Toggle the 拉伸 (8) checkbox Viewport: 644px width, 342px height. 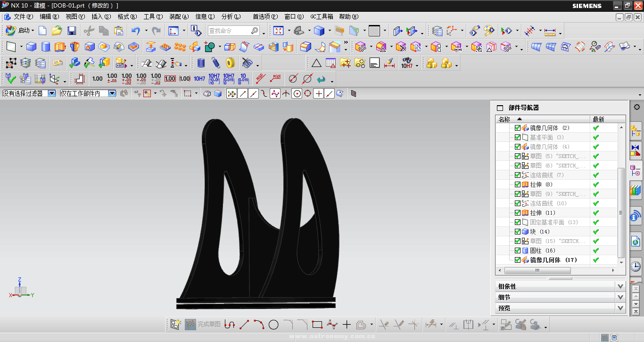pos(518,184)
